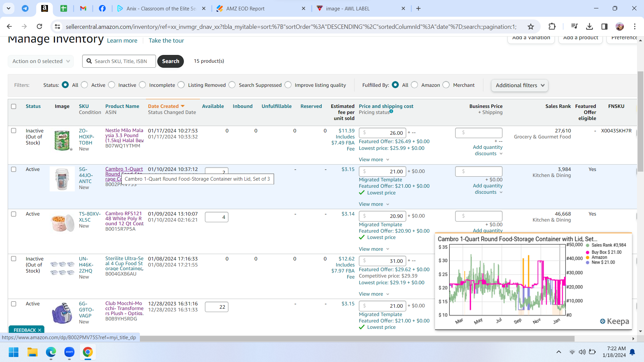Toggle the Chrome side panel

tap(604, 26)
